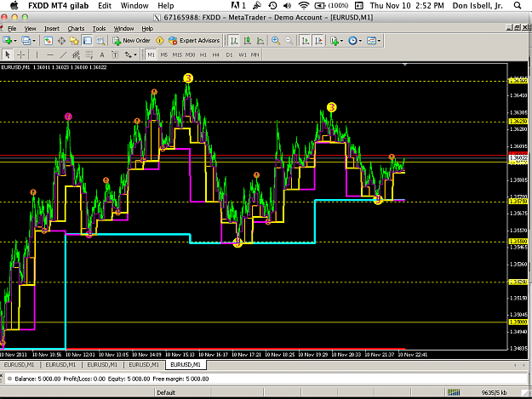The width and height of the screenshot is (532, 399).
Task: Toggle Chart Shift button
Action: [x=318, y=41]
